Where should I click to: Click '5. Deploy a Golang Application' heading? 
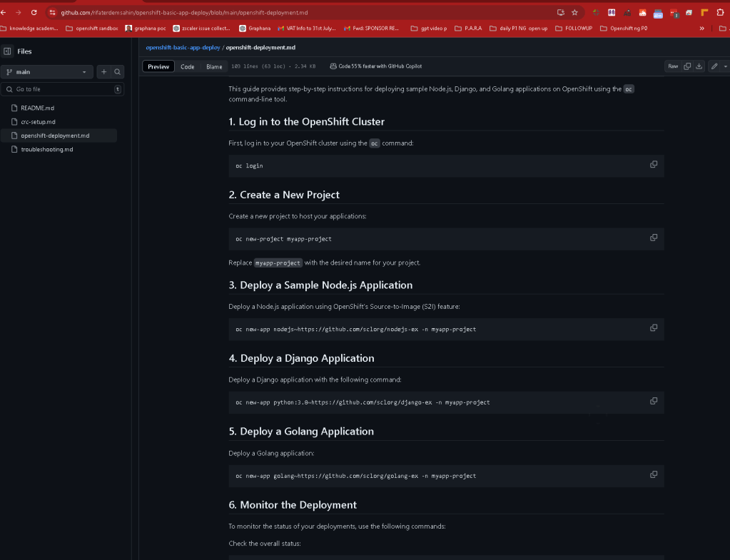pos(301,432)
